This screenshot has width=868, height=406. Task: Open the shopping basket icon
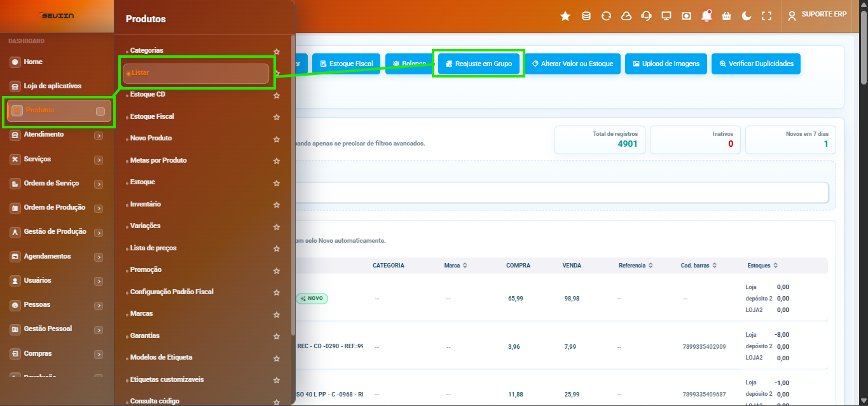727,17
